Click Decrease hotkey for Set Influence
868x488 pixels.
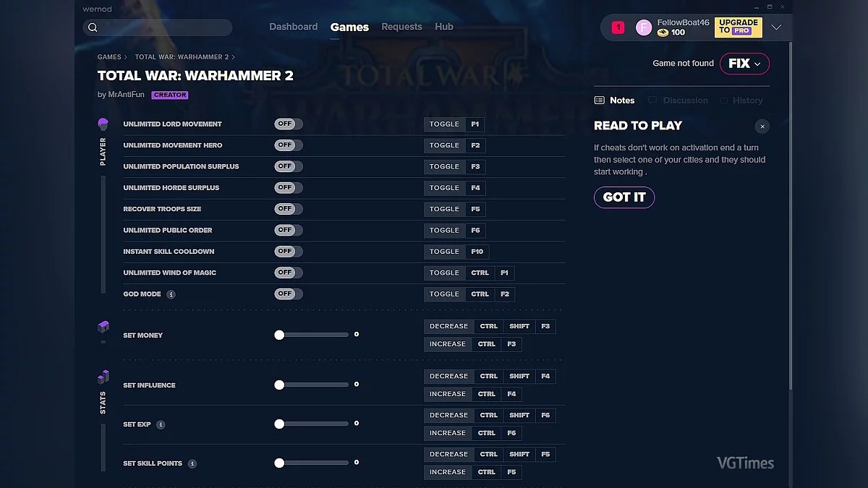(448, 377)
